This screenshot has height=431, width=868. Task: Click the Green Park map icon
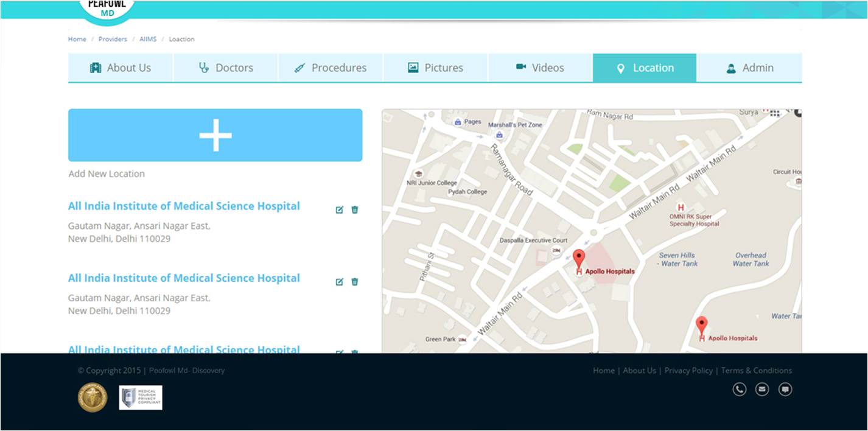pyautogui.click(x=463, y=340)
